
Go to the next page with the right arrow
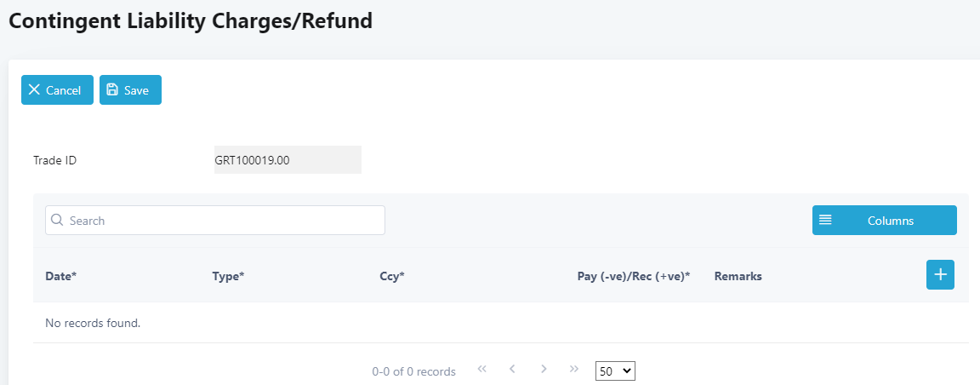[x=544, y=370]
